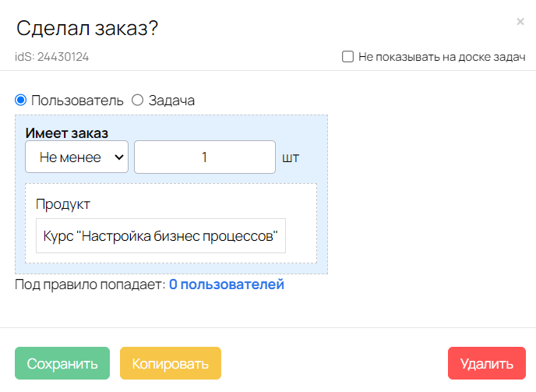Open the "0 пользователей" link

227,284
